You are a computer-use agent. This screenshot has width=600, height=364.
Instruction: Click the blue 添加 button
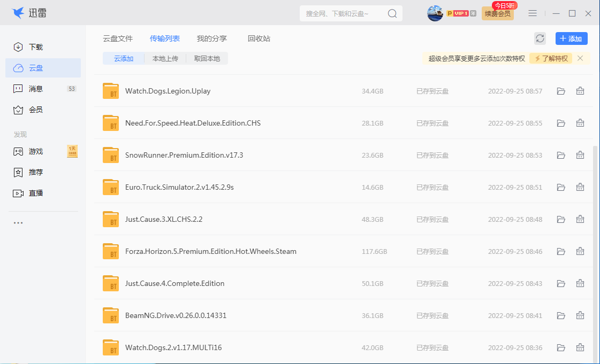[x=571, y=38]
